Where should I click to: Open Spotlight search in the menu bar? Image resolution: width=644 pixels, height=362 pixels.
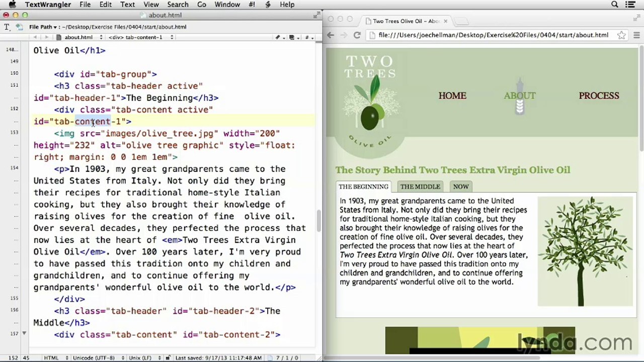(x=615, y=5)
